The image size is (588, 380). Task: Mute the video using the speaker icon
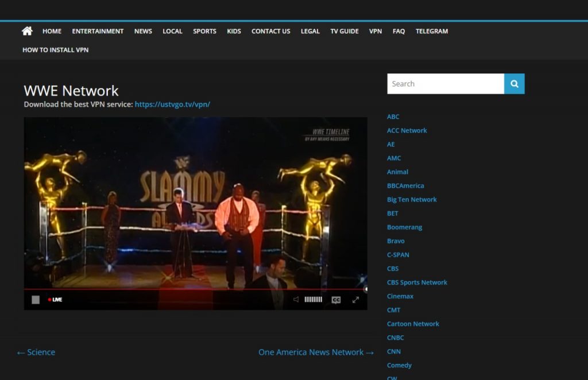coord(296,299)
